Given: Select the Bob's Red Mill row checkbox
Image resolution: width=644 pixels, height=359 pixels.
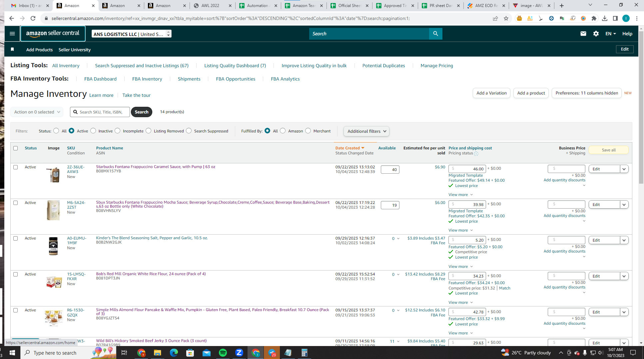Looking at the screenshot, I should coord(16,274).
